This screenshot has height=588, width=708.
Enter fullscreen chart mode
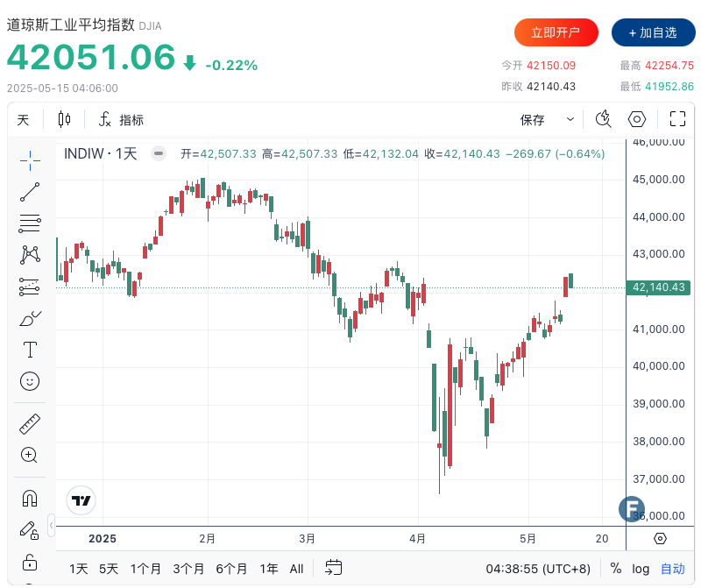(x=677, y=120)
